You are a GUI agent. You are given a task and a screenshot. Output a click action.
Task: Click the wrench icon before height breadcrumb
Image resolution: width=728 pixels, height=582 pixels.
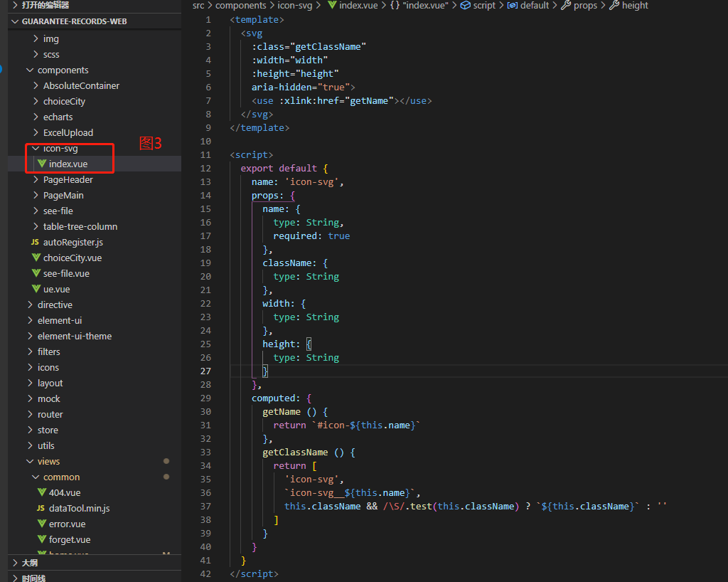point(614,5)
